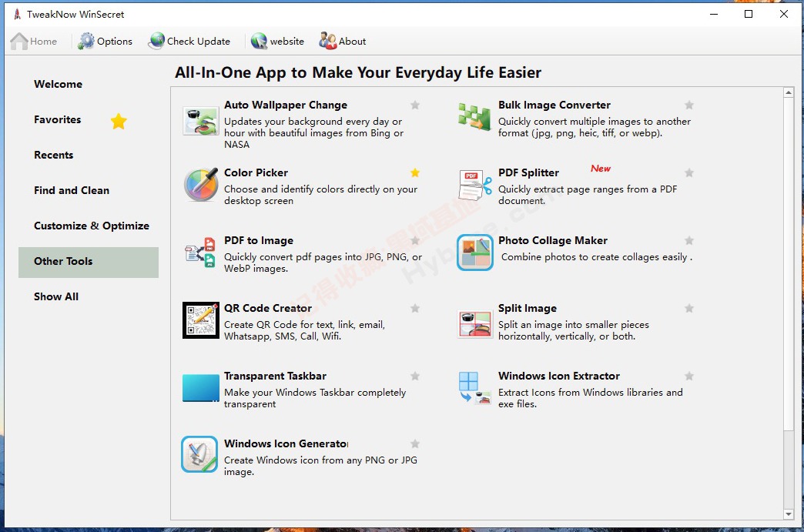
Task: Open the Bulk Image Converter icon
Action: coord(474,116)
